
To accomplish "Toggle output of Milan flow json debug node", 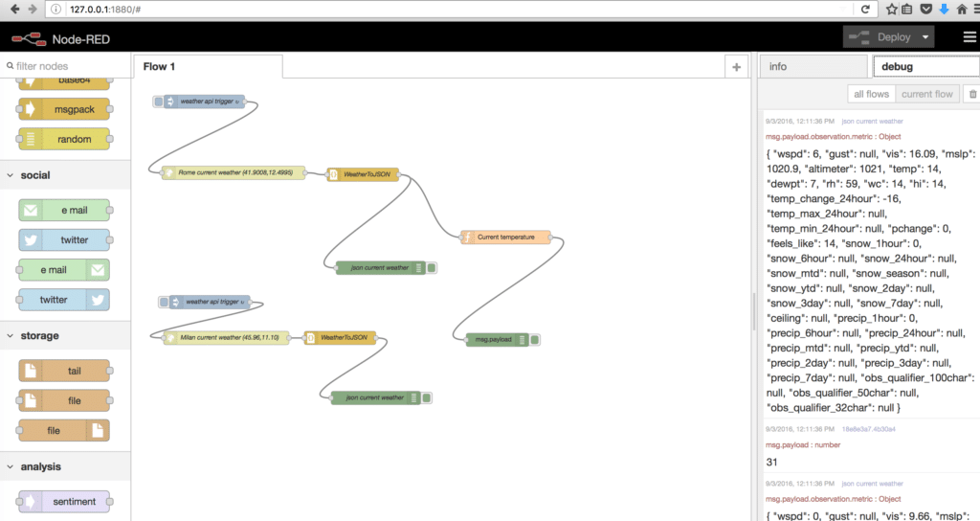I will [426, 397].
